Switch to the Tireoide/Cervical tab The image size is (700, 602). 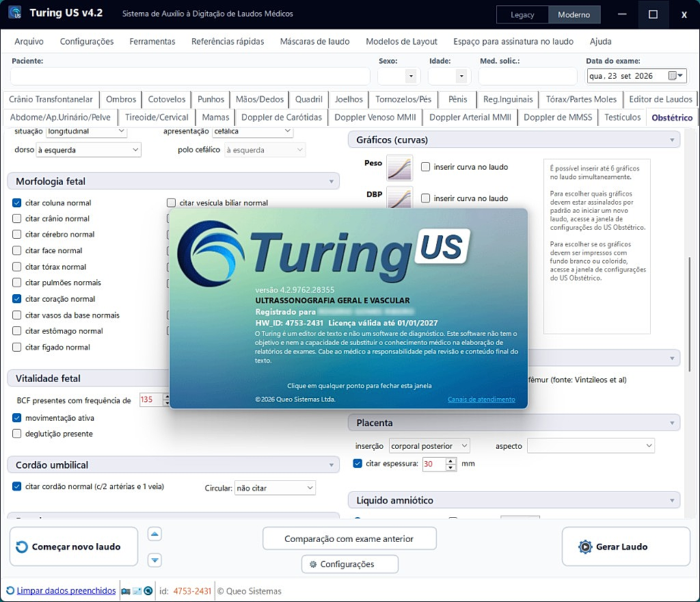pos(157,118)
